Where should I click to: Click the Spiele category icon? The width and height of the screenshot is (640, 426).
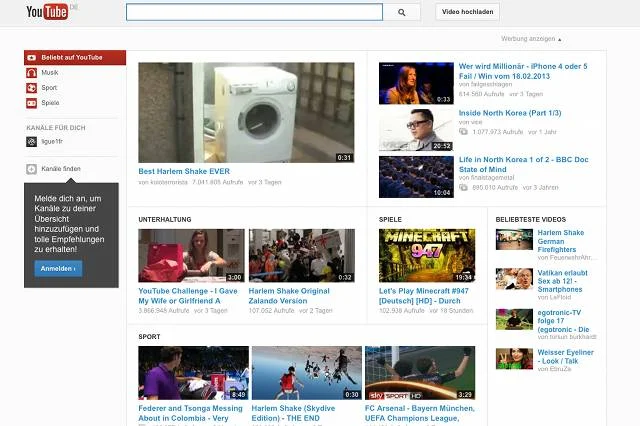(x=31, y=103)
